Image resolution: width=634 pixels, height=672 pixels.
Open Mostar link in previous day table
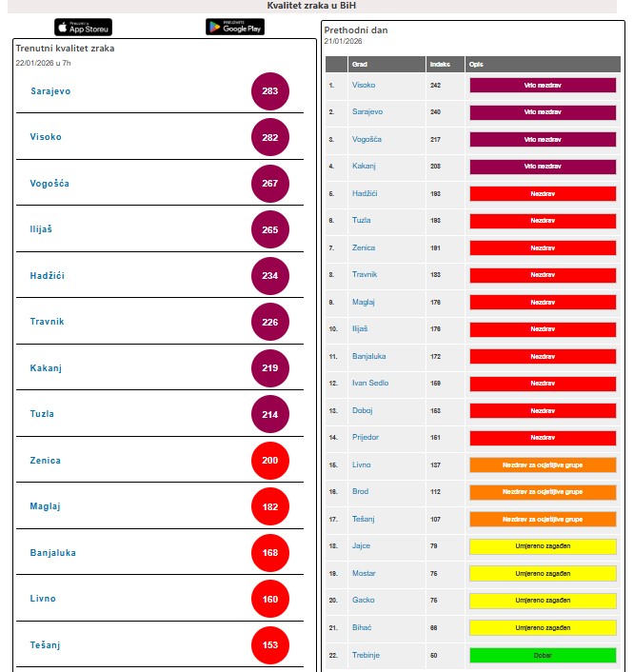pos(365,574)
